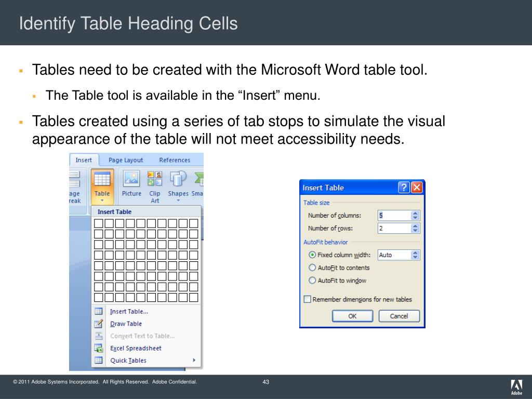
Task: Choose AutoFit to window option
Action: click(312, 280)
